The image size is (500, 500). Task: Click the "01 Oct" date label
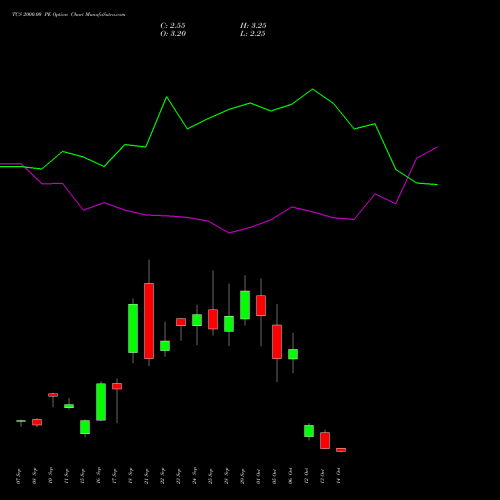pos(259,476)
